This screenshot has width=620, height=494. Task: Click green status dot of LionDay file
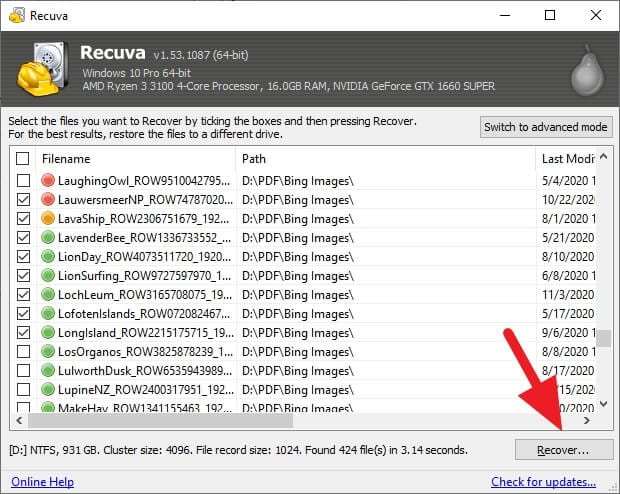[48, 256]
